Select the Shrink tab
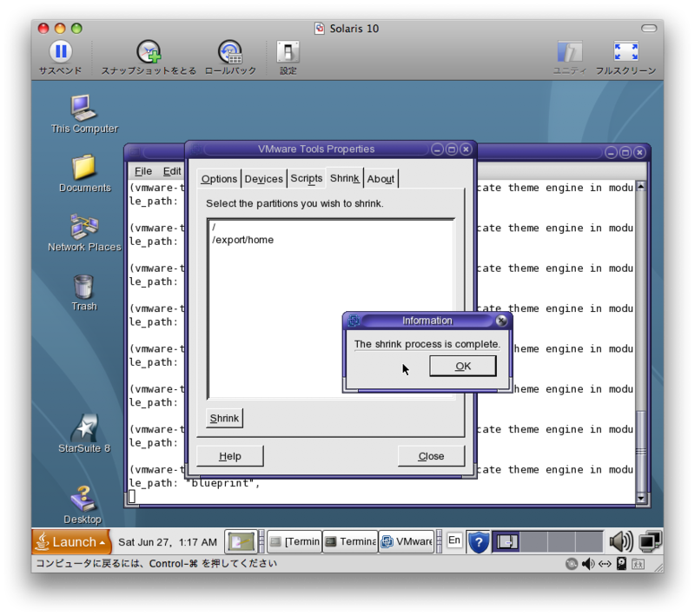Viewport: 695px width, 616px height. [x=344, y=178]
